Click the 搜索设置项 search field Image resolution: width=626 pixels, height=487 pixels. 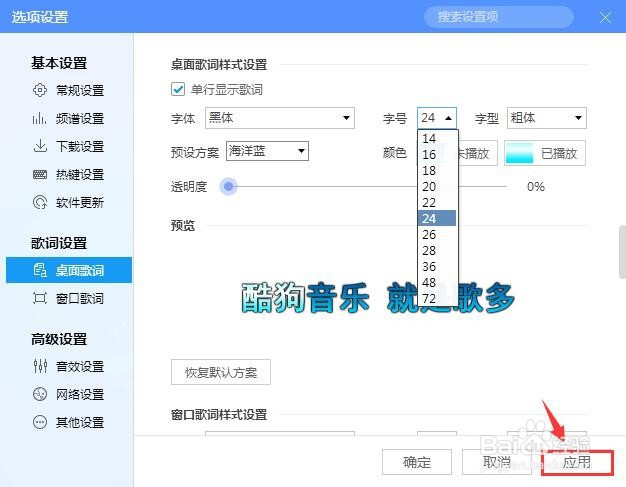[x=499, y=17]
